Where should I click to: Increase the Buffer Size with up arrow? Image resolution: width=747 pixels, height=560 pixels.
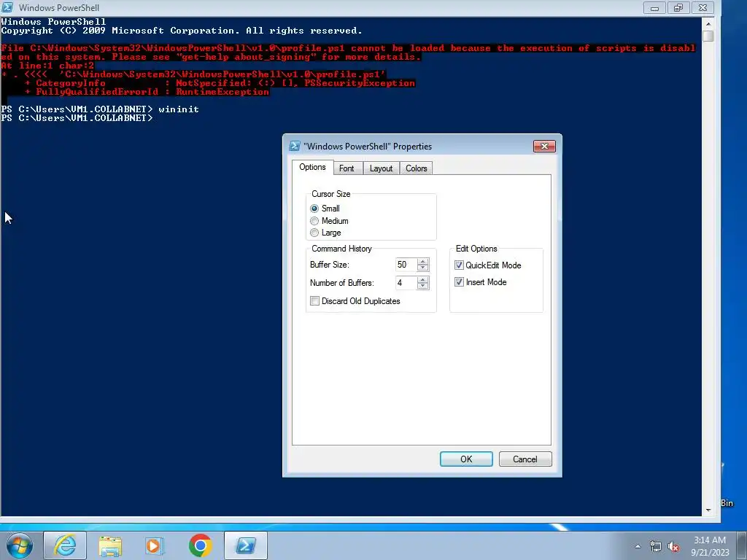422,262
